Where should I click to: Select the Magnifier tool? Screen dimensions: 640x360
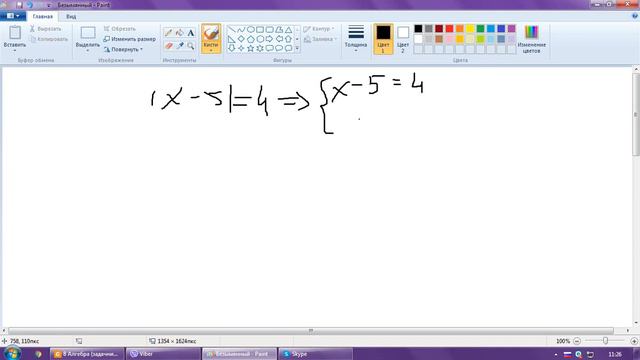[x=191, y=46]
